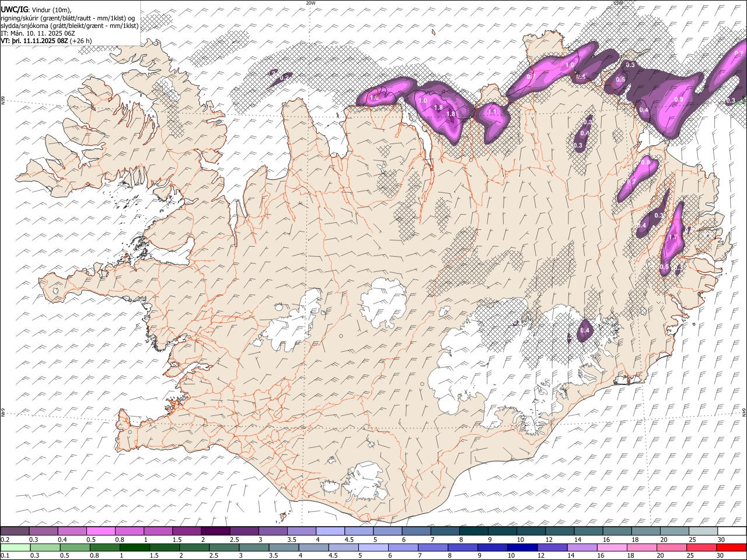The width and height of the screenshot is (747, 560).
Task: Pick the dark teal upper swatch between 8 and 9
Action: pyautogui.click(x=473, y=531)
